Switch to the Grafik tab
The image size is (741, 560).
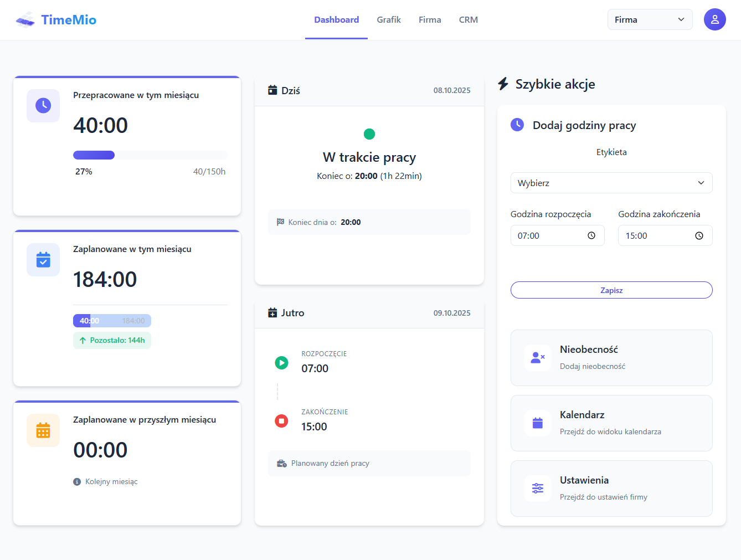point(388,19)
